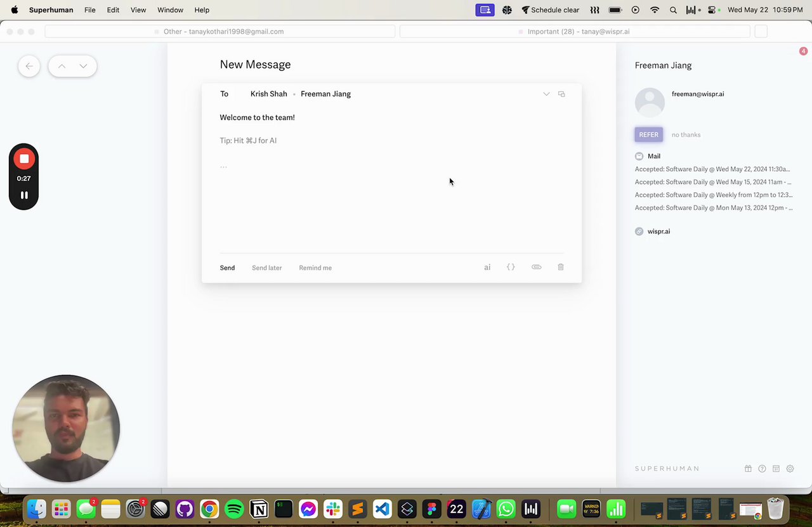Open Visual Studio Code from the dock

383,509
